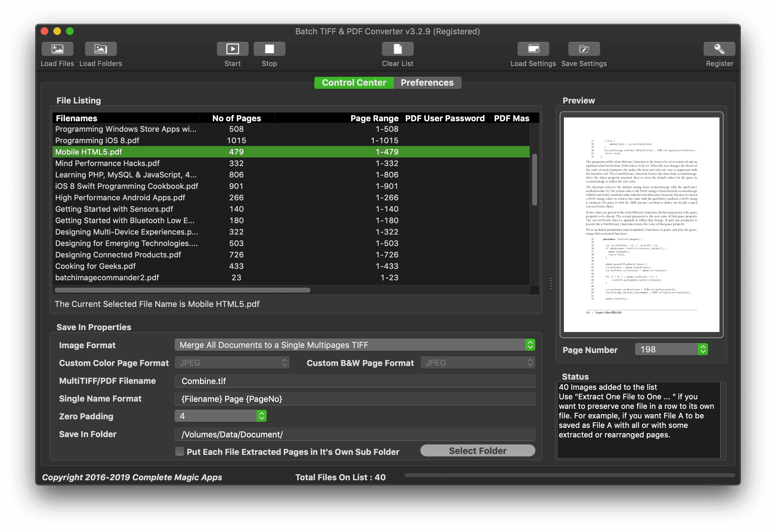Open the Custom Color Page Format dropdown
This screenshot has width=776, height=532.
point(232,362)
